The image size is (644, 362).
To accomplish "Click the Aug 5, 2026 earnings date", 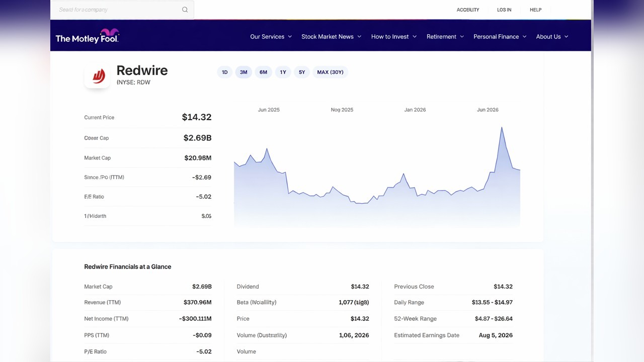I will (x=496, y=335).
